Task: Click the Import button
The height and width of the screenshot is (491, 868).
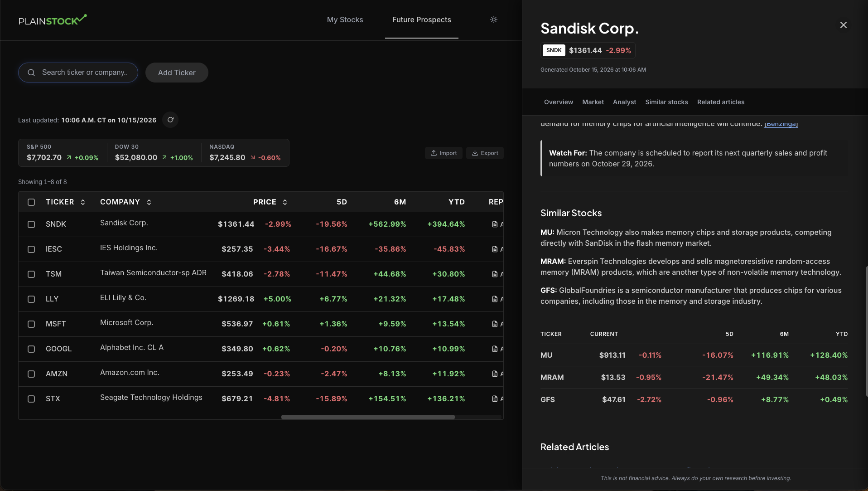Action: point(444,153)
